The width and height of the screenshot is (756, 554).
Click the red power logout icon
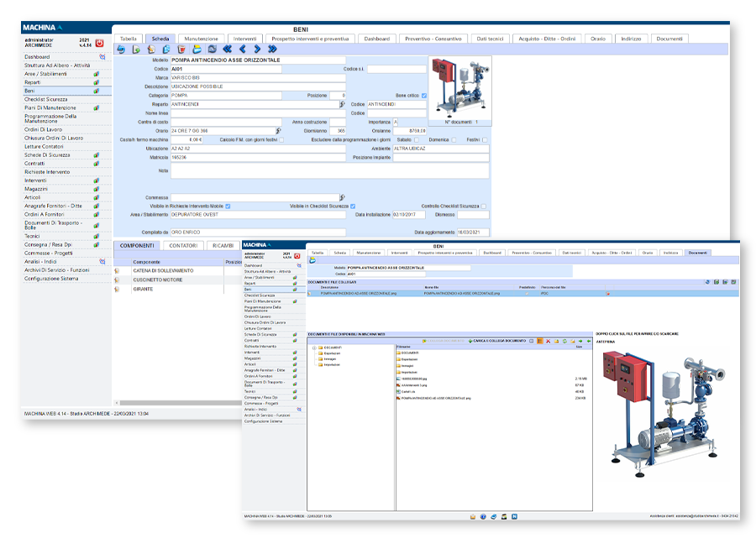pyautogui.click(x=99, y=43)
